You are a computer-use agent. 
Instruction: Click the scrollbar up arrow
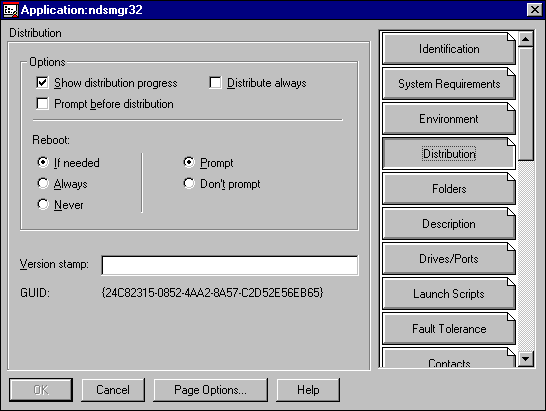coord(525,39)
